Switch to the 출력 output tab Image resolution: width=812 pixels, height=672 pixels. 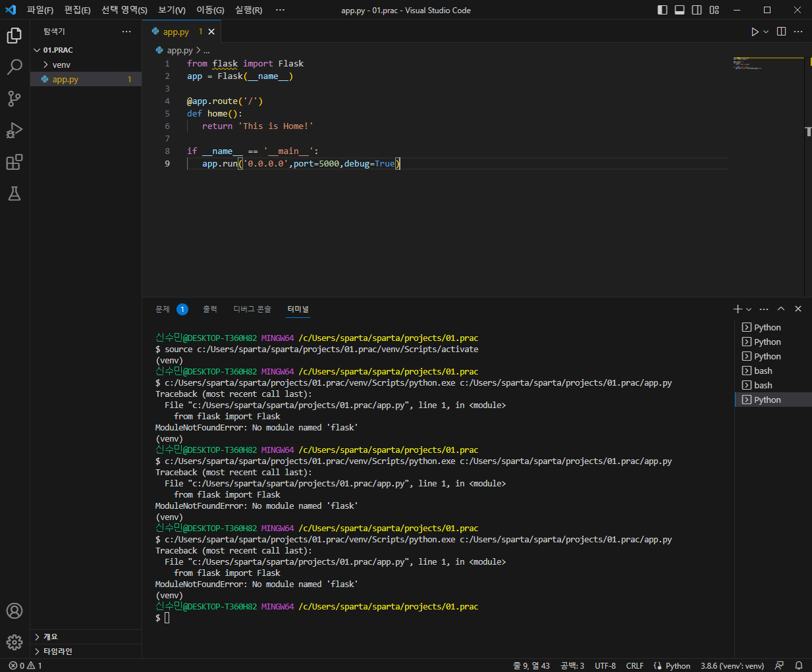tap(210, 309)
